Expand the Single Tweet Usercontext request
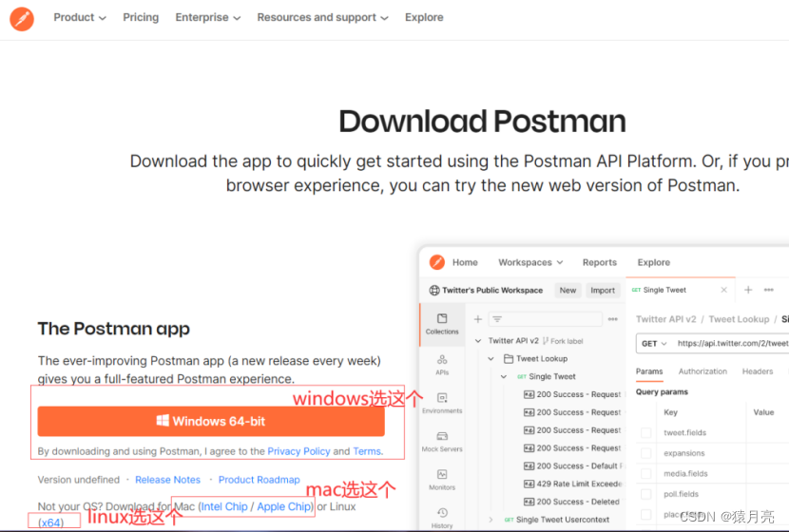789x532 pixels. [x=491, y=520]
